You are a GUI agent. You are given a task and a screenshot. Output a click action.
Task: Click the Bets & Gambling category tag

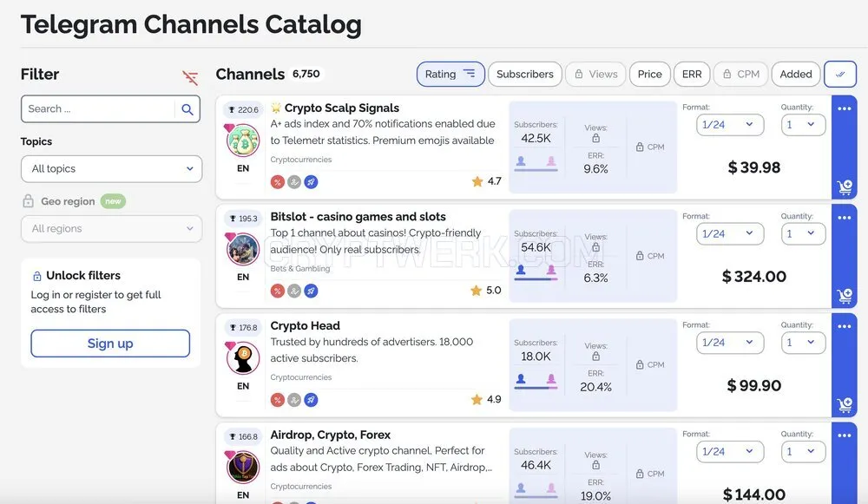point(300,268)
